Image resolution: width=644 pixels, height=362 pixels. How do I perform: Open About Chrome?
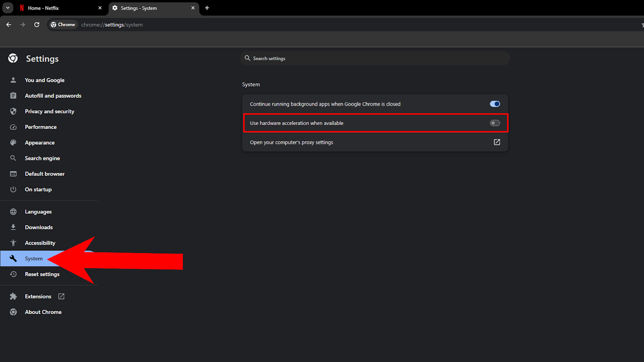pos(43,312)
